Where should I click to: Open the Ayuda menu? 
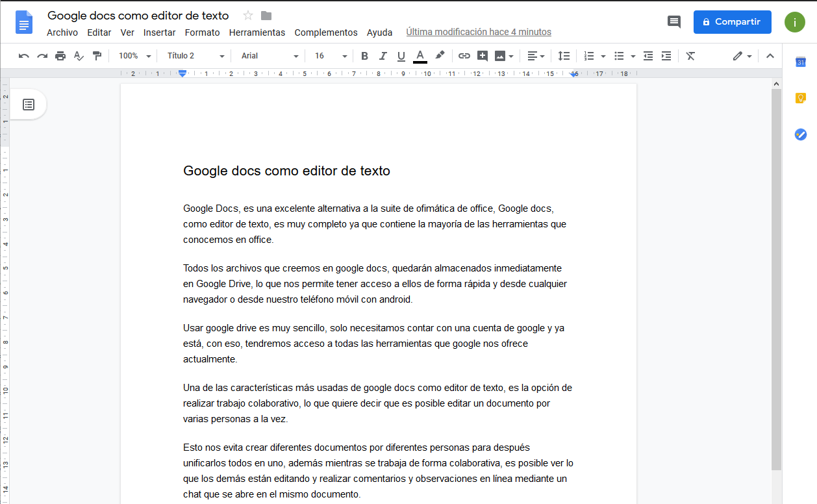click(x=380, y=32)
